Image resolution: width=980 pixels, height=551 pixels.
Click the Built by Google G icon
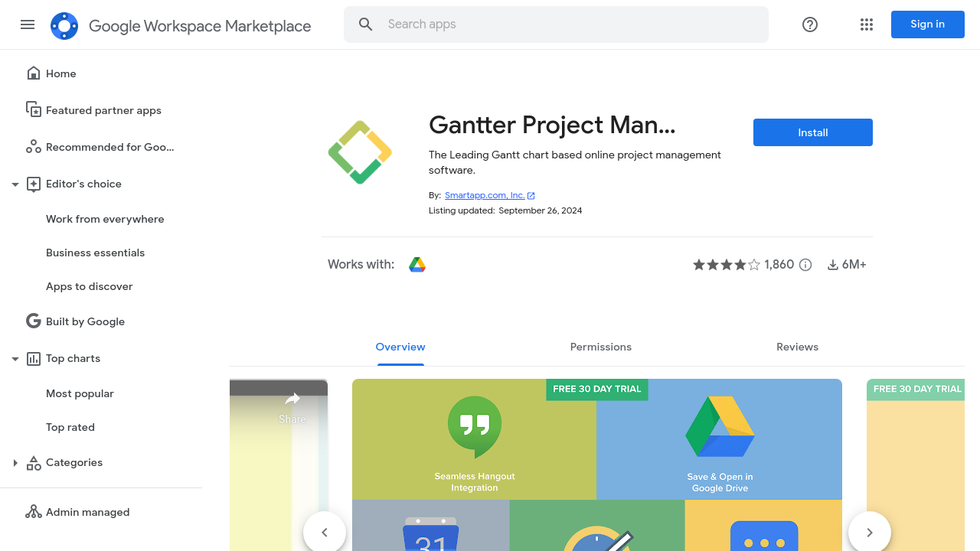[x=34, y=321]
